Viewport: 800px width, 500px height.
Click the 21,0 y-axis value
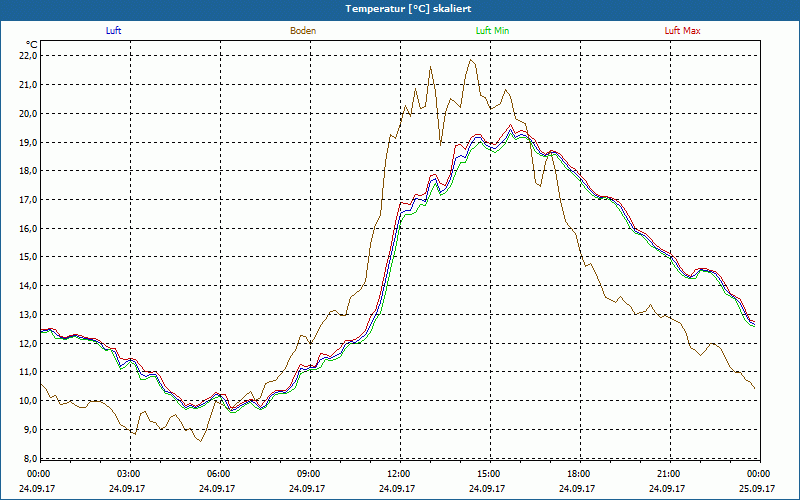(x=29, y=84)
